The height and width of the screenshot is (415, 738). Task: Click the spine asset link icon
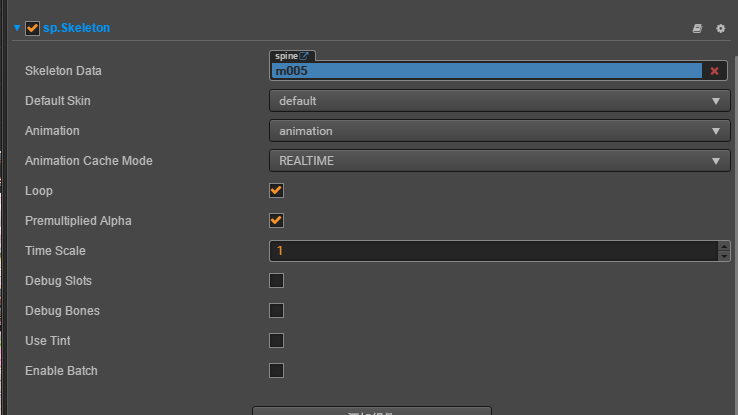[x=305, y=56]
